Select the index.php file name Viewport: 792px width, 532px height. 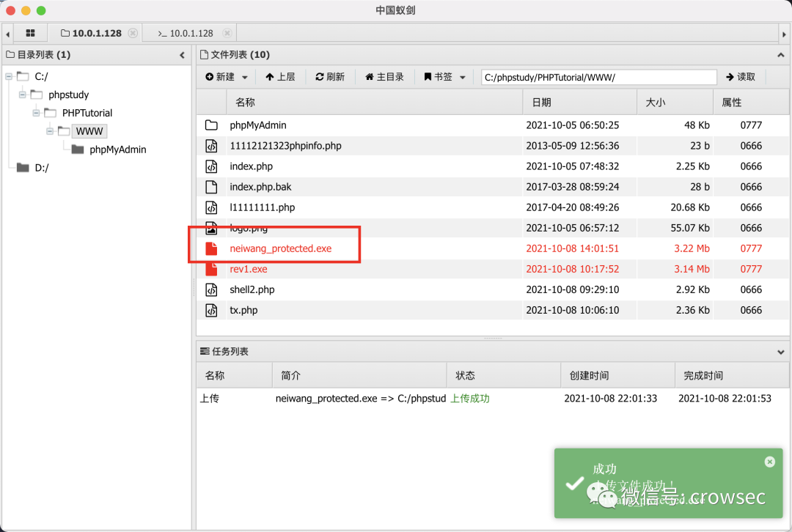tap(251, 166)
